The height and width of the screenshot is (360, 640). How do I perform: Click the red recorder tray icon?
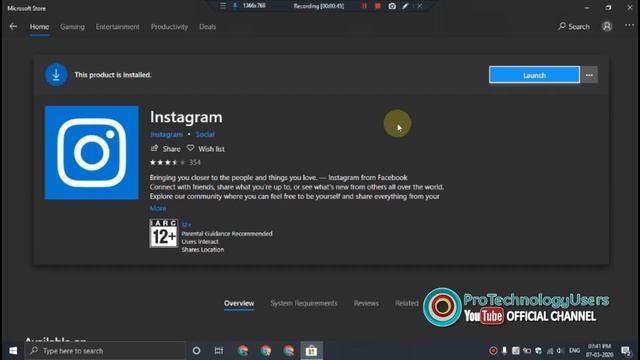pyautogui.click(x=493, y=351)
